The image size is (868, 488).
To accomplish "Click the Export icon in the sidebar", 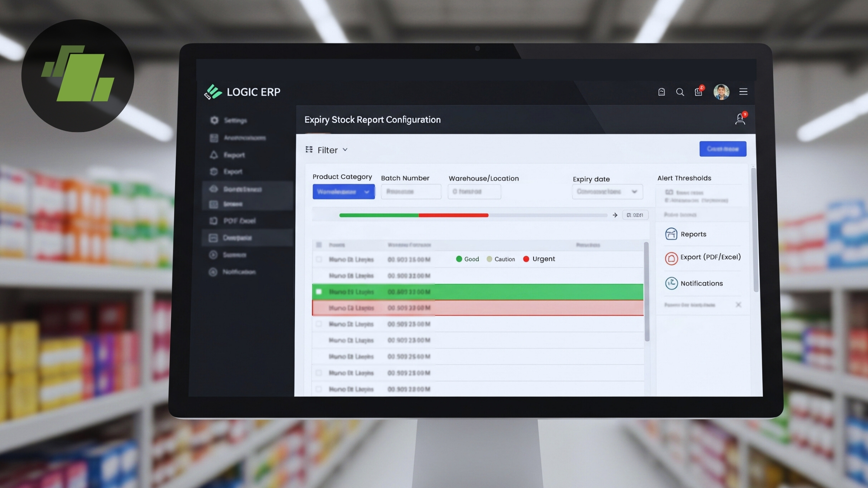I will tap(214, 172).
